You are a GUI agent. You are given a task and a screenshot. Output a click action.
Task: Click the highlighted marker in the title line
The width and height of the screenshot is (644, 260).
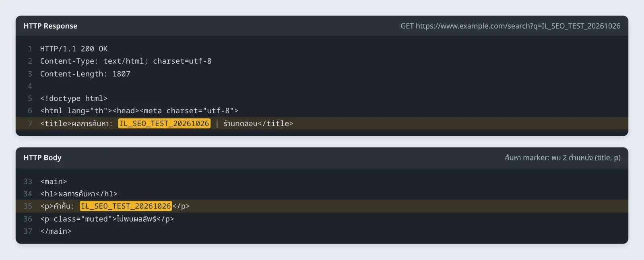point(164,123)
